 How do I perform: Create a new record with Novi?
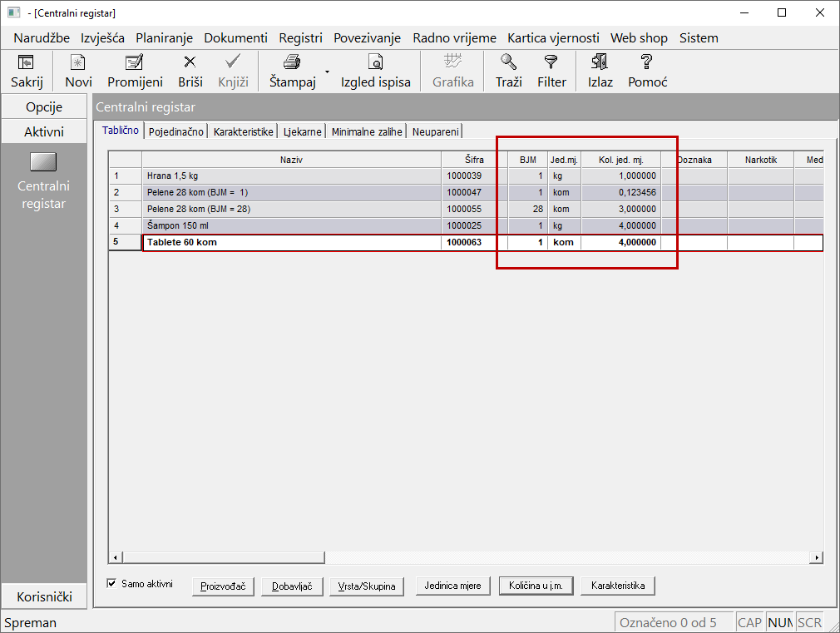(78, 63)
